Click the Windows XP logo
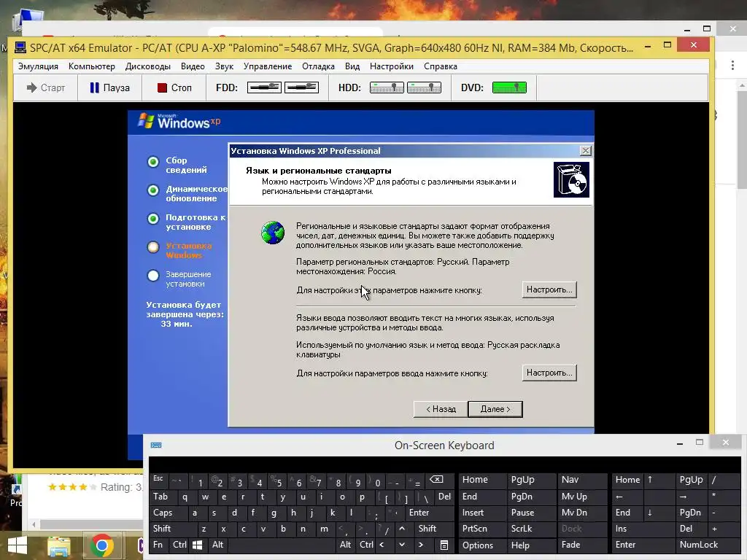The image size is (747, 560). coord(179,122)
